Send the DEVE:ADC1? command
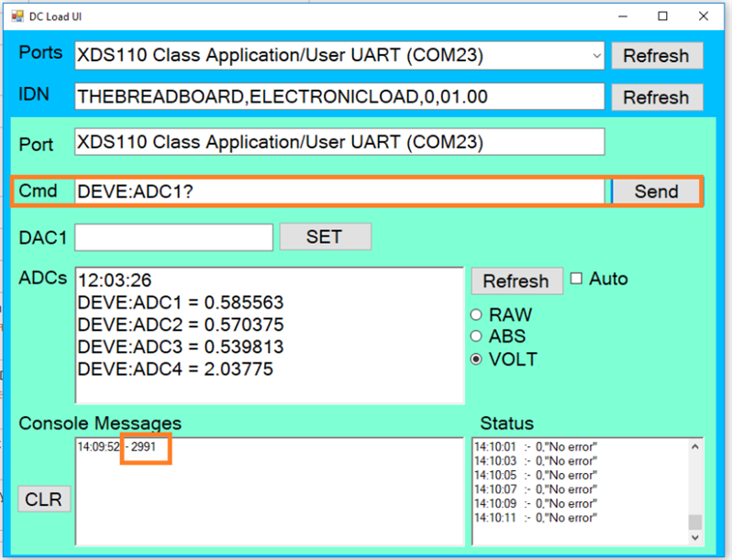The image size is (732, 560). (x=656, y=192)
